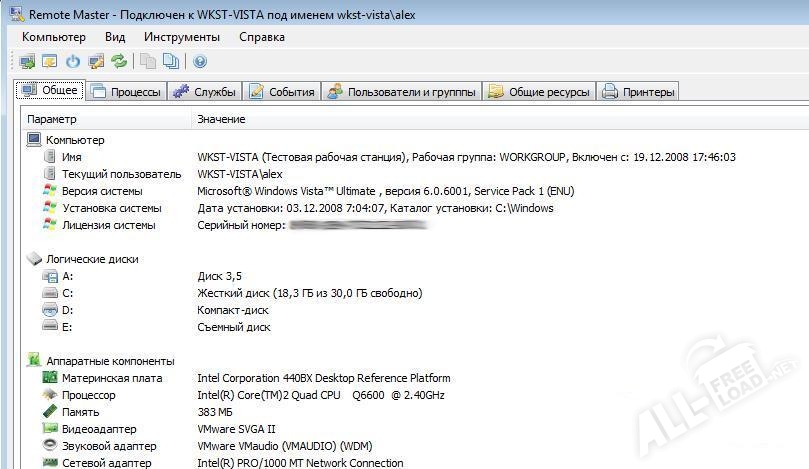The width and height of the screenshot is (809, 469).
Task: Click the blue help question mark icon
Action: click(200, 62)
